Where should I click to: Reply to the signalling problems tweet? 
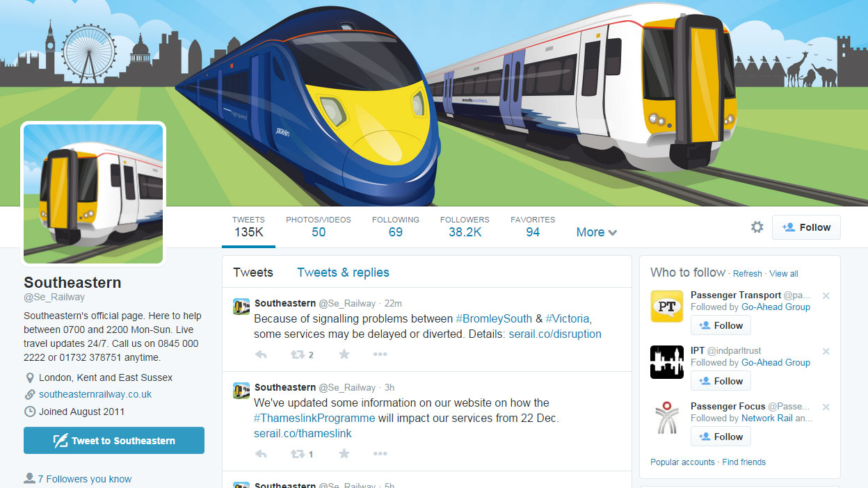[261, 355]
